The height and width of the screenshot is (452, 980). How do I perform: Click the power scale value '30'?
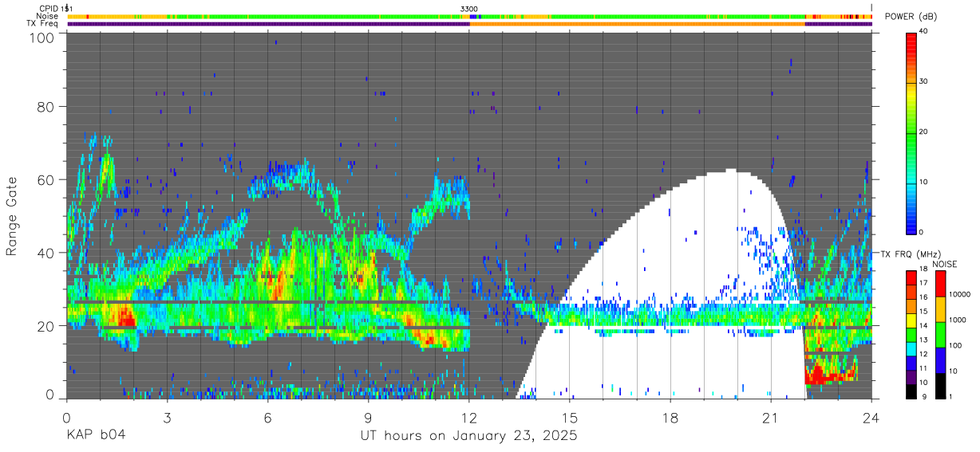pos(924,81)
